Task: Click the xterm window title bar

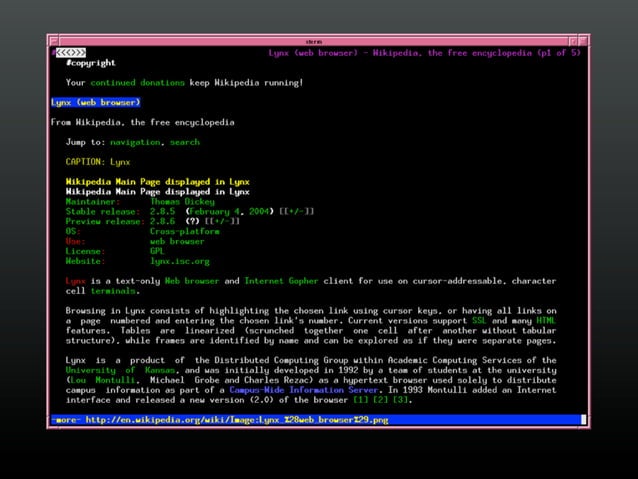Action: [318, 41]
